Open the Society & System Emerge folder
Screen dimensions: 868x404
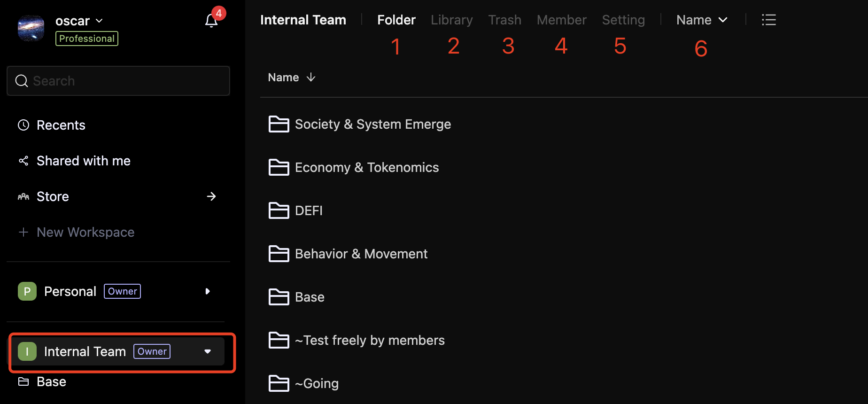pyautogui.click(x=372, y=124)
